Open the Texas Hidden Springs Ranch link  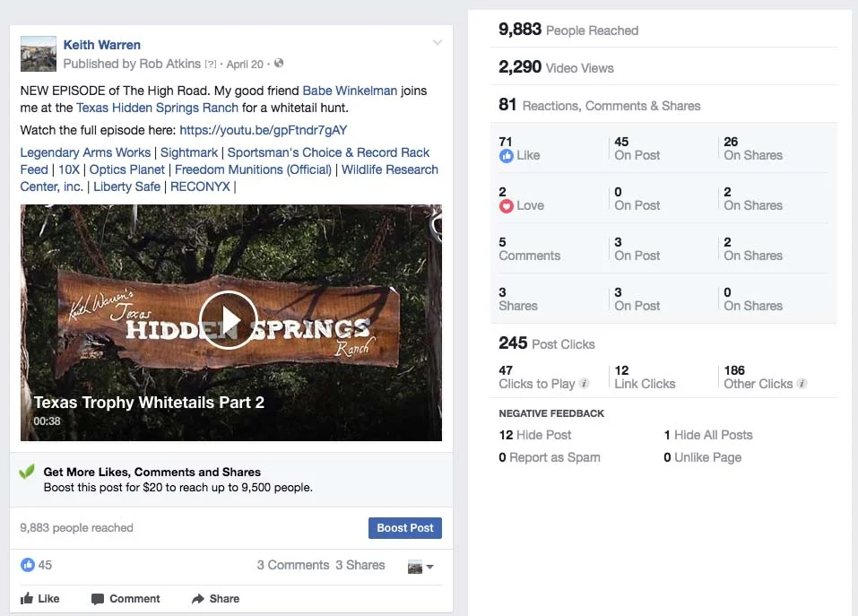(x=157, y=108)
